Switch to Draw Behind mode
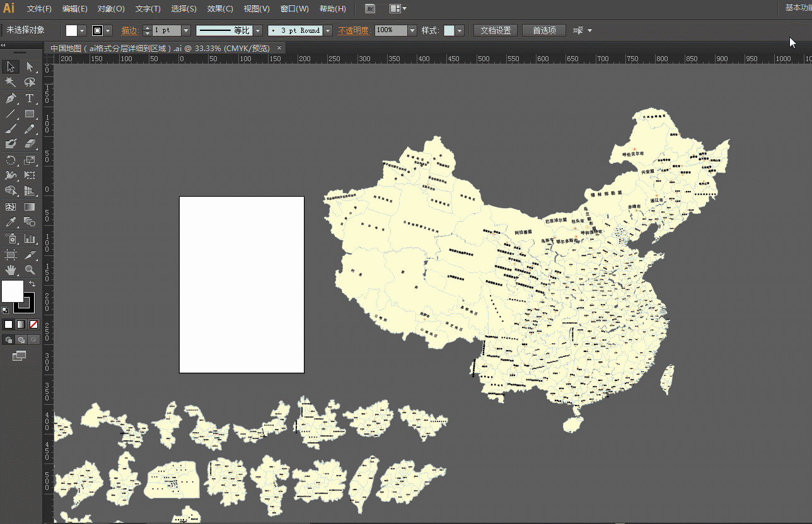Image resolution: width=812 pixels, height=524 pixels. click(21, 340)
